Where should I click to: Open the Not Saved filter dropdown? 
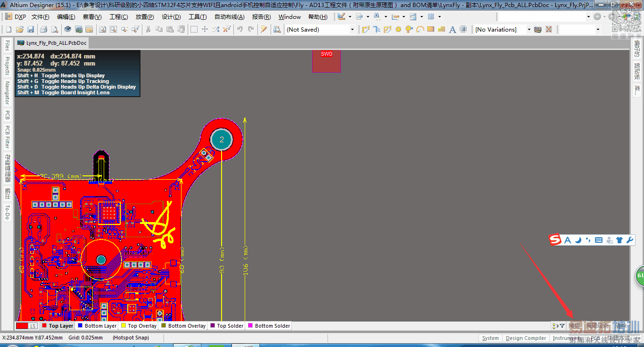click(352, 29)
